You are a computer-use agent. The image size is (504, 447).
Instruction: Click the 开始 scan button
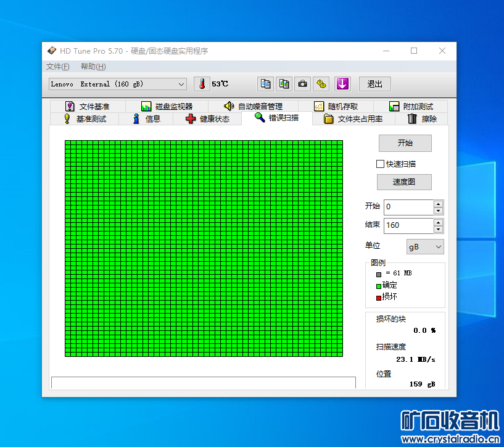pyautogui.click(x=405, y=143)
